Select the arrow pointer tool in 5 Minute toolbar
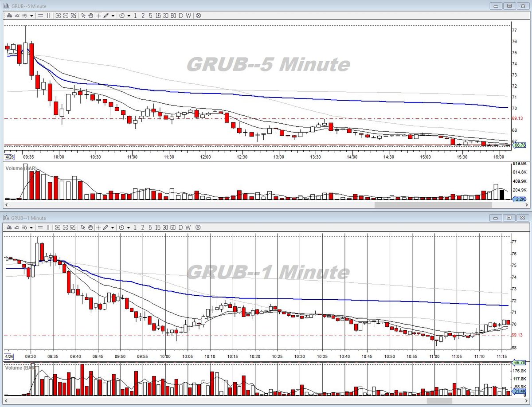The height and width of the screenshot is (407, 532). coord(83,16)
